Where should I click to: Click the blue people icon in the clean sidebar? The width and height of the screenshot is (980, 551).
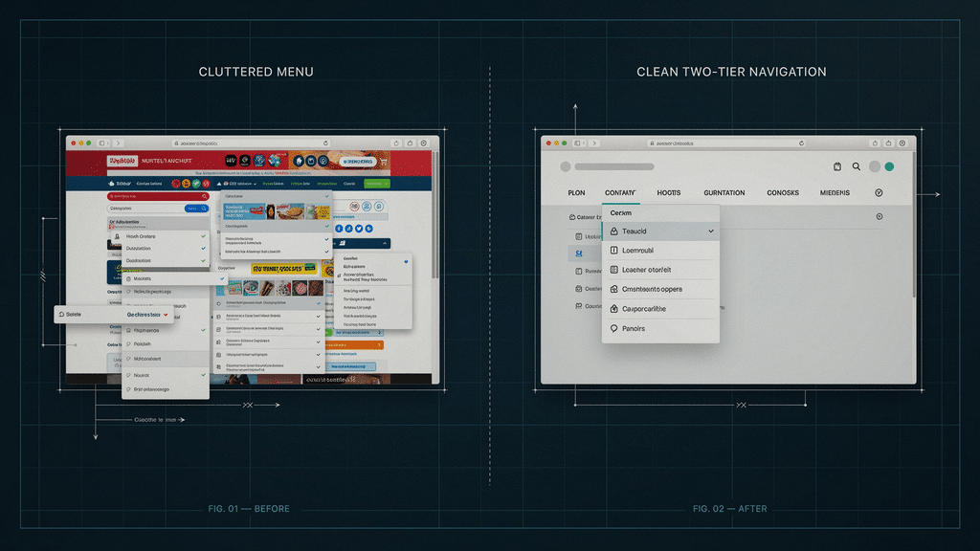579,253
